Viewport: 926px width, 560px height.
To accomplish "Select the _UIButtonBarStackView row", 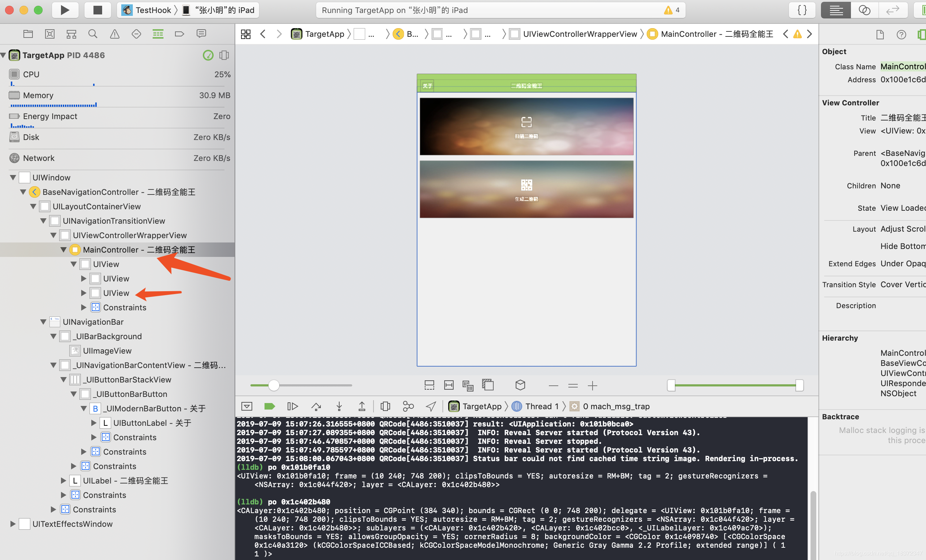I will point(117,380).
